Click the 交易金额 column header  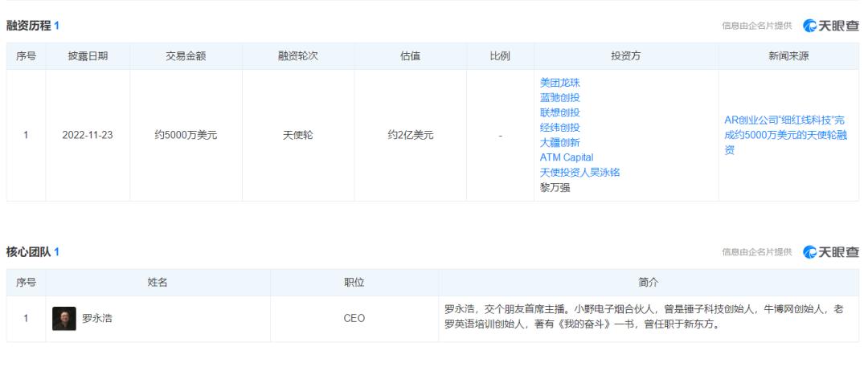click(x=186, y=56)
